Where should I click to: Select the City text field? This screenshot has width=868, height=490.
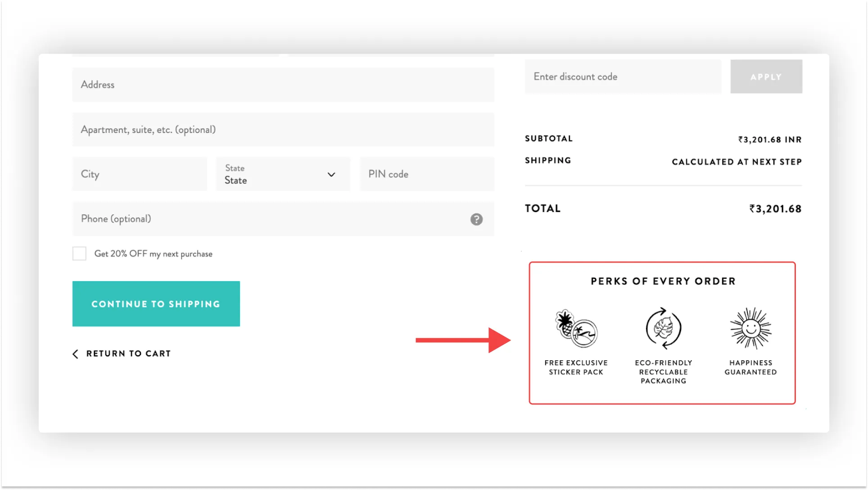point(140,174)
